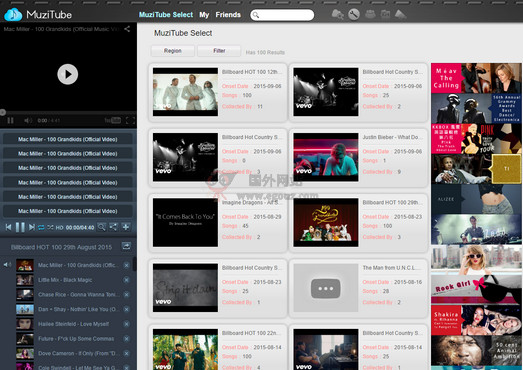Remove Little Mix - Black Magic from the playlist
The height and width of the screenshot is (370, 523).
(126, 280)
